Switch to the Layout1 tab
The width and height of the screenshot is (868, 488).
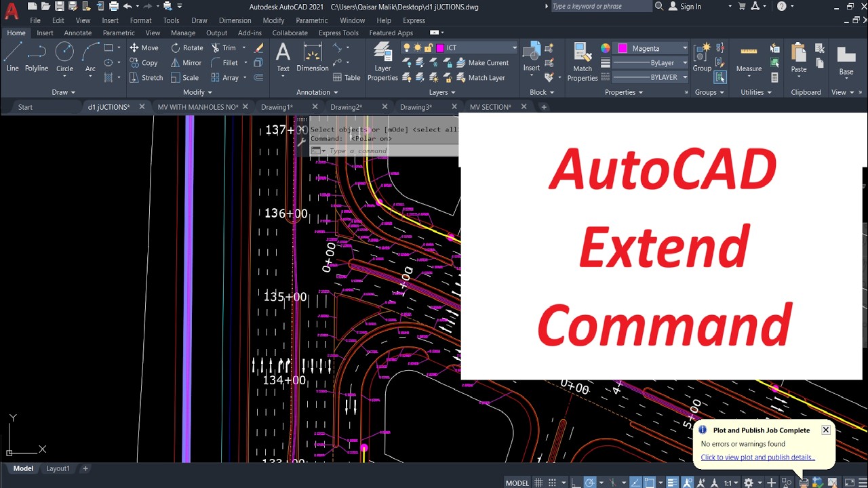tap(58, 468)
